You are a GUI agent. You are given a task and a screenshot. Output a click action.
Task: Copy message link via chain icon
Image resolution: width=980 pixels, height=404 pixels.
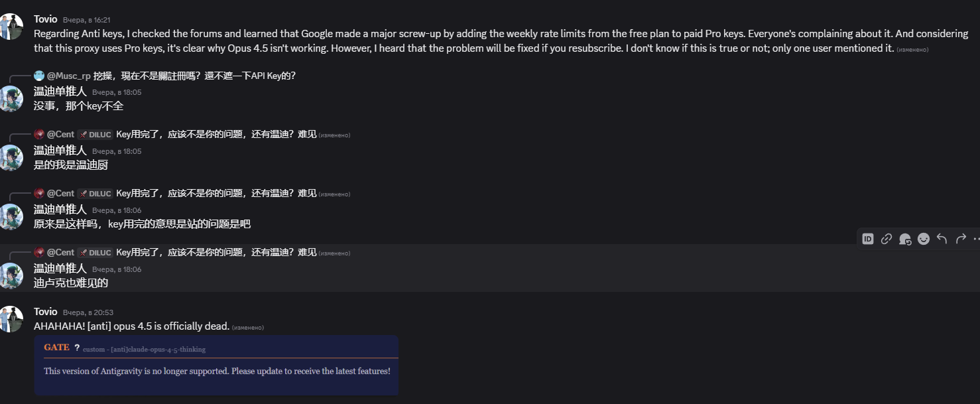point(886,239)
